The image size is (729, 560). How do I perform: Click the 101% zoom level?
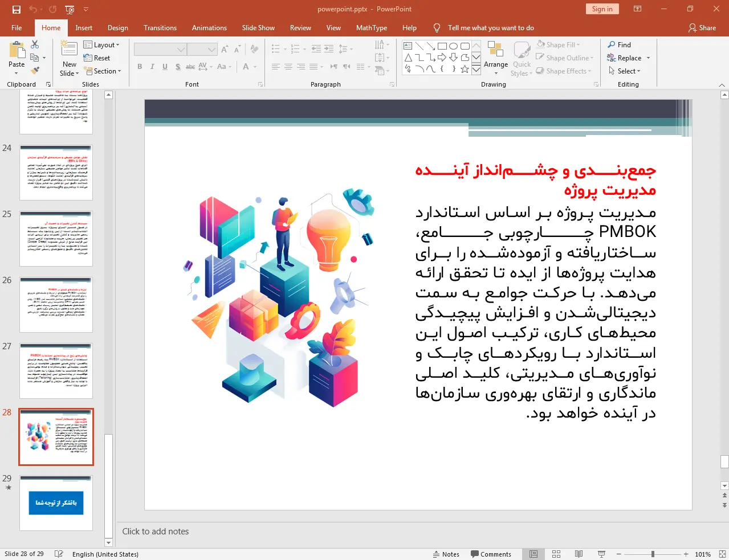click(x=703, y=554)
